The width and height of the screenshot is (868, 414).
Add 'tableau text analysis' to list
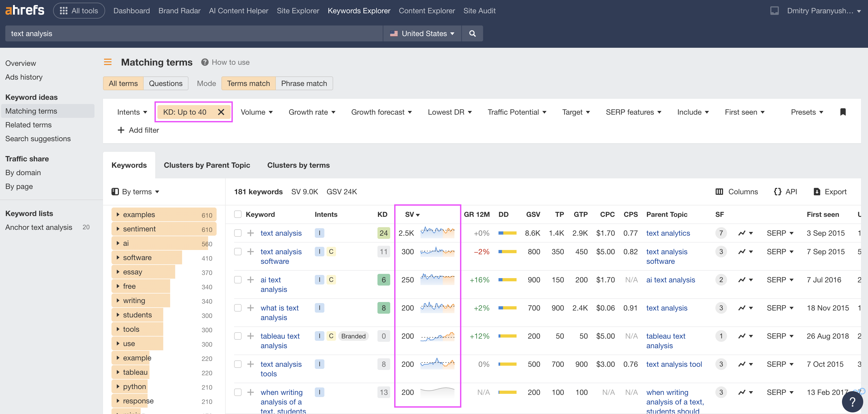point(250,336)
